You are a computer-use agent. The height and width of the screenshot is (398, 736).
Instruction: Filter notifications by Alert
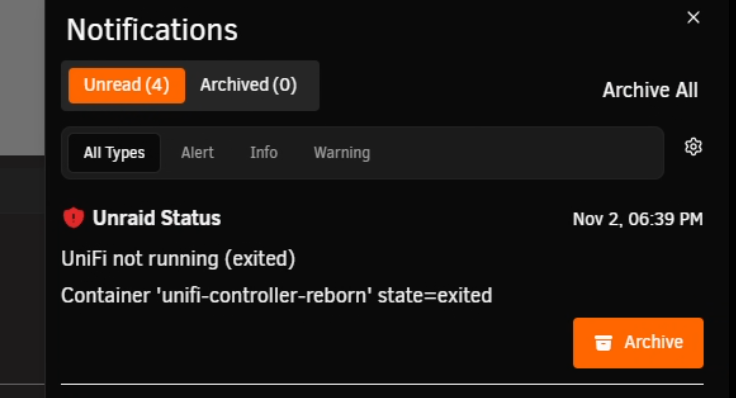198,153
